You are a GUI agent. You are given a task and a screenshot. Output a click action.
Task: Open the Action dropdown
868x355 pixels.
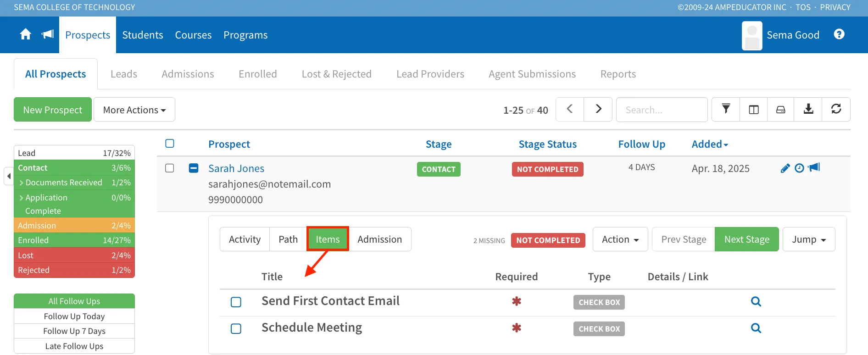[x=620, y=239]
